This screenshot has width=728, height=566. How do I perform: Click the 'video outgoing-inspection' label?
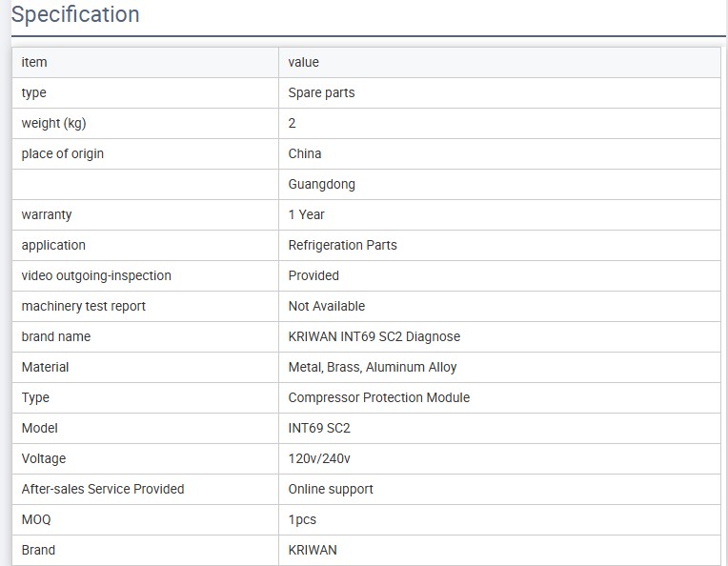point(96,275)
